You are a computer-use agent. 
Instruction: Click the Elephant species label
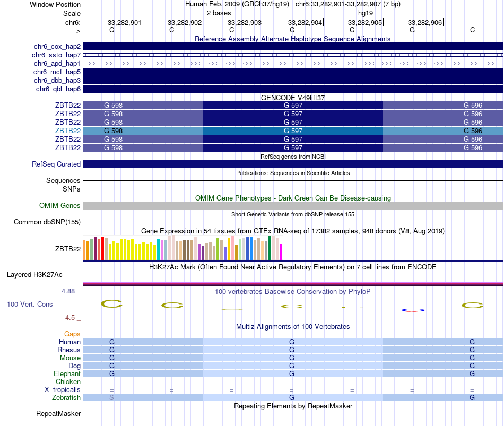[x=67, y=374]
